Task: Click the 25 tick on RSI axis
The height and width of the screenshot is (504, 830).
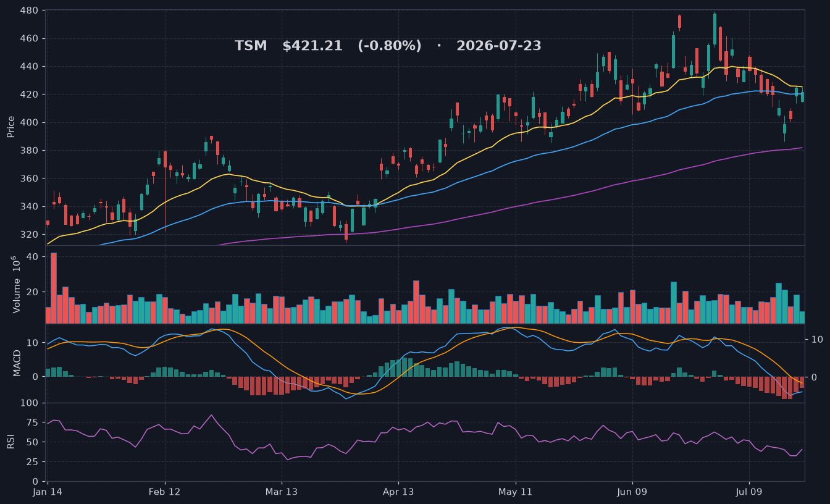Action: (x=33, y=462)
